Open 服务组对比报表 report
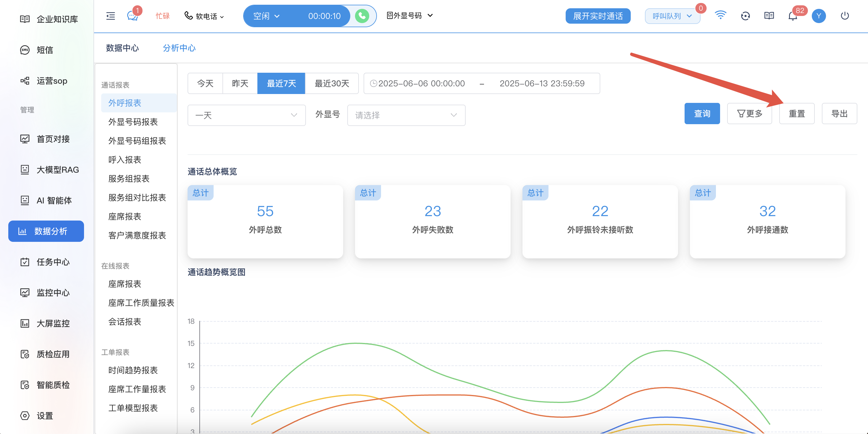The width and height of the screenshot is (868, 434). (x=137, y=197)
